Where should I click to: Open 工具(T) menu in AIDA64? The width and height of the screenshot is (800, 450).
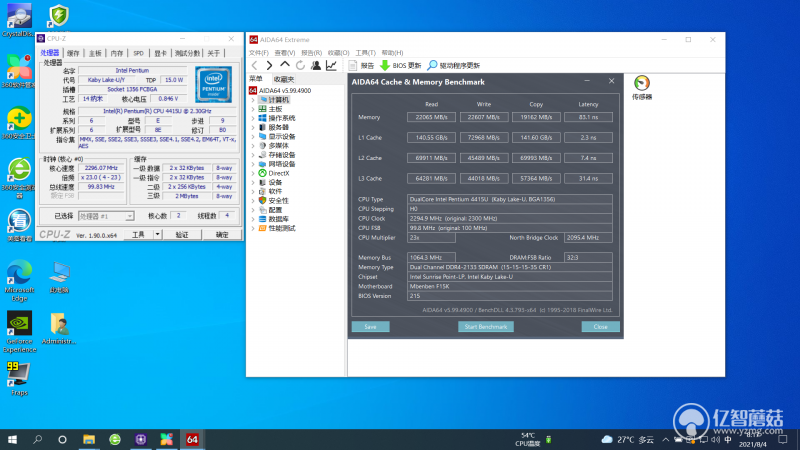(x=365, y=53)
